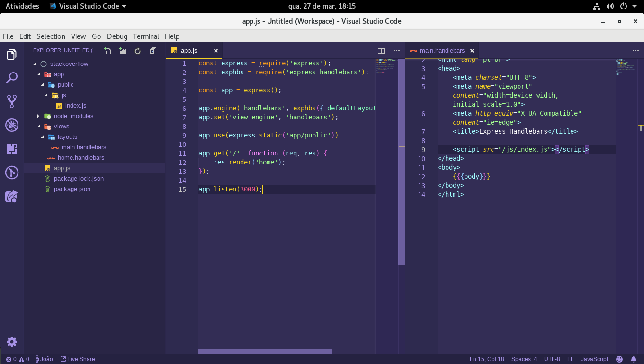
Task: Open the Go menu
Action: point(97,36)
